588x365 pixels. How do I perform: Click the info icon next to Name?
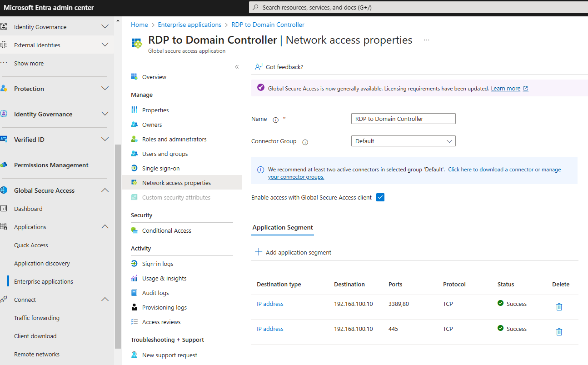275,120
